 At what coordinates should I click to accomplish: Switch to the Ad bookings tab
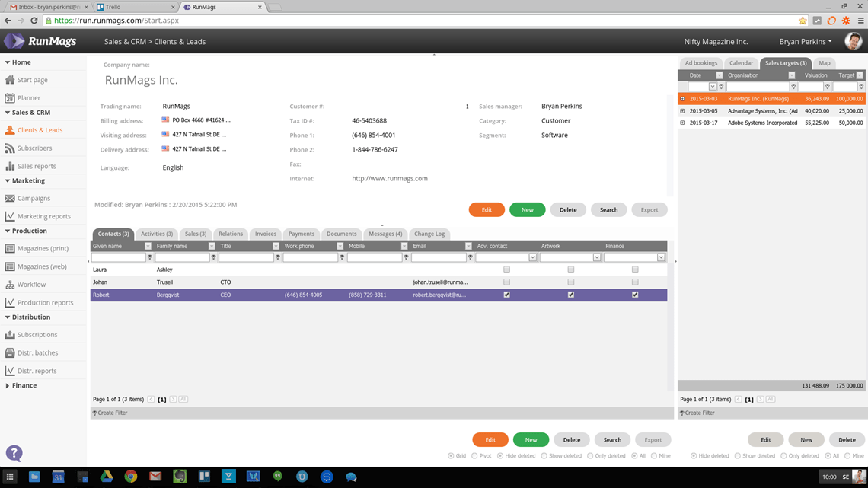[700, 63]
